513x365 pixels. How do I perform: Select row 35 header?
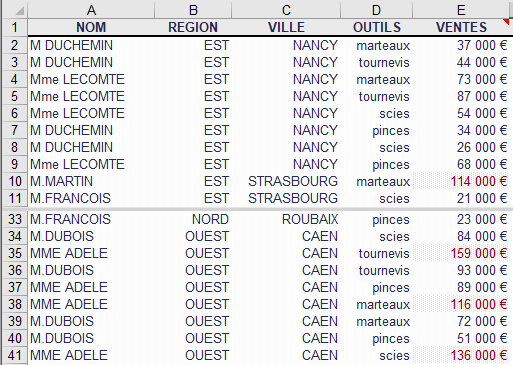[15, 253]
